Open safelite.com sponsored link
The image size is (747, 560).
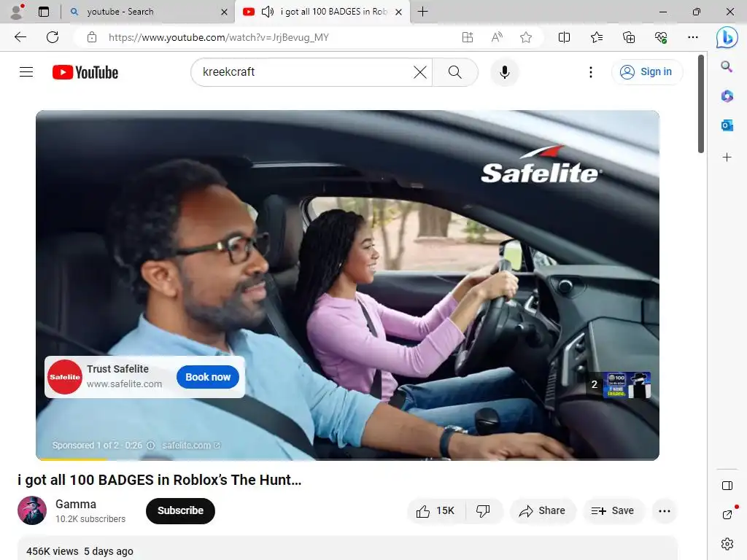(x=190, y=446)
